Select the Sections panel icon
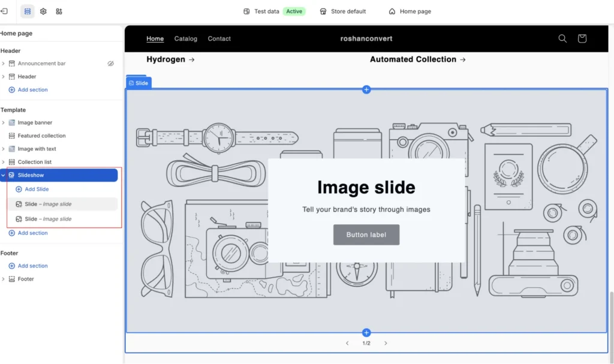The width and height of the screenshot is (614, 364). tap(28, 11)
